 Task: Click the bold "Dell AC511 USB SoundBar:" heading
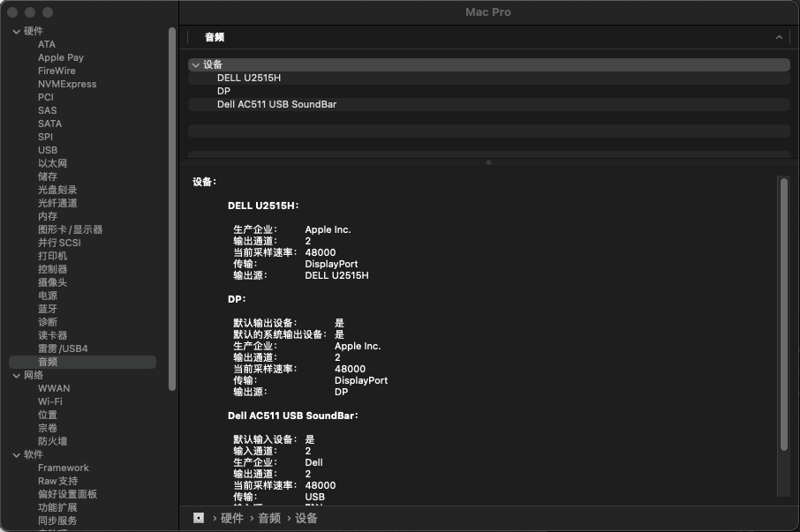click(x=293, y=416)
